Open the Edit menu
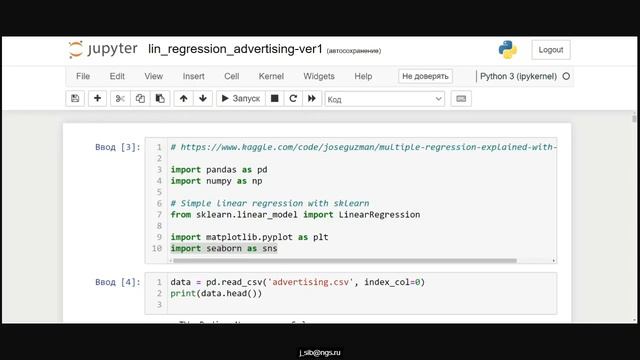 tap(117, 76)
